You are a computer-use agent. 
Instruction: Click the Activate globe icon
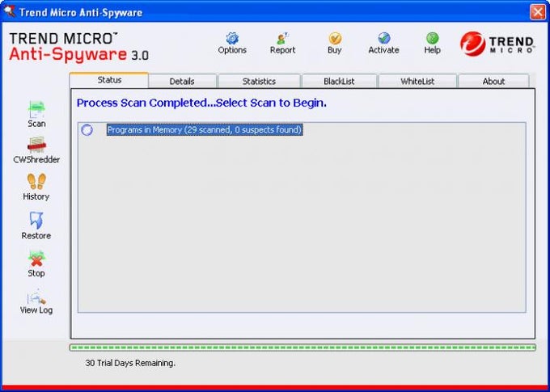[x=384, y=38]
